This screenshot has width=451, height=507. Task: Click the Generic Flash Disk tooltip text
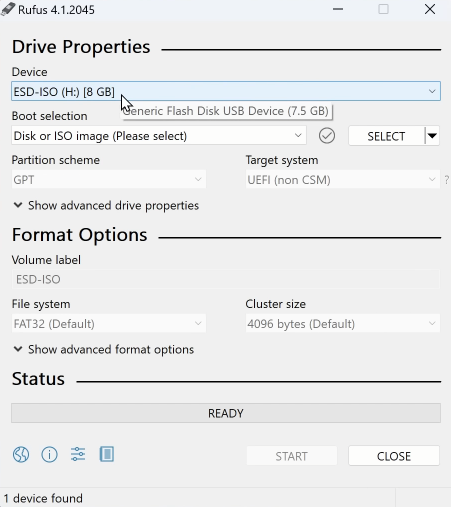click(x=226, y=111)
